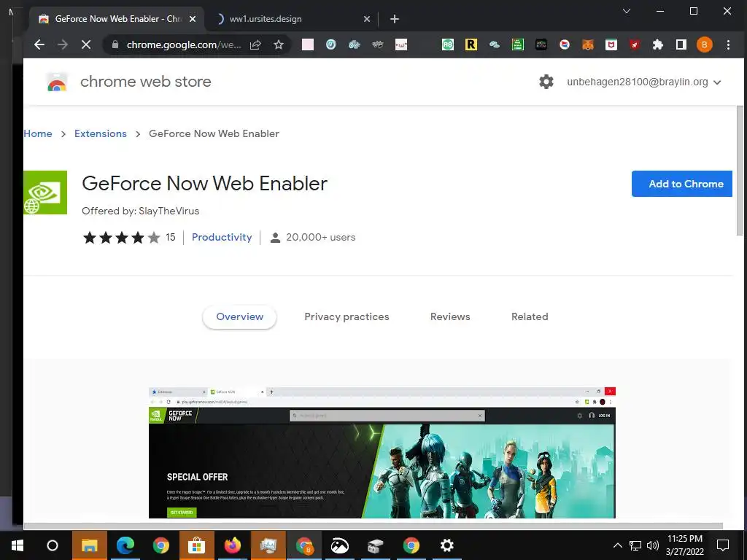Click the Add to Chrome button
Image resolution: width=747 pixels, height=560 pixels.
pyautogui.click(x=682, y=184)
